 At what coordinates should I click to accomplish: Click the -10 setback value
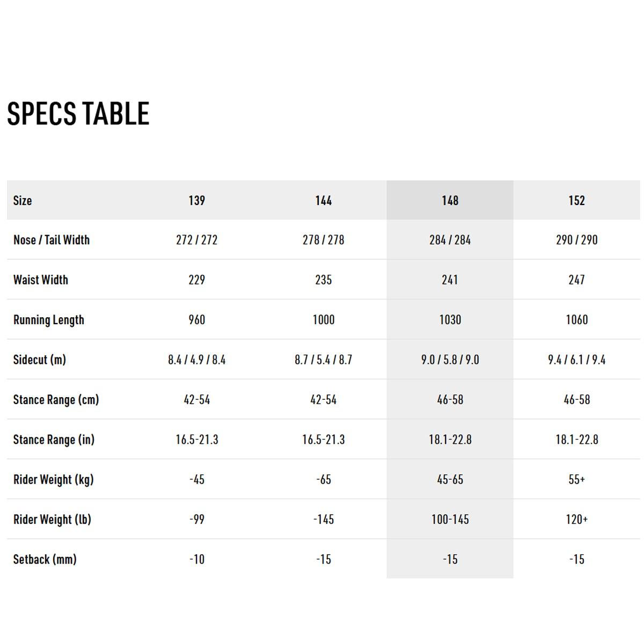197,559
